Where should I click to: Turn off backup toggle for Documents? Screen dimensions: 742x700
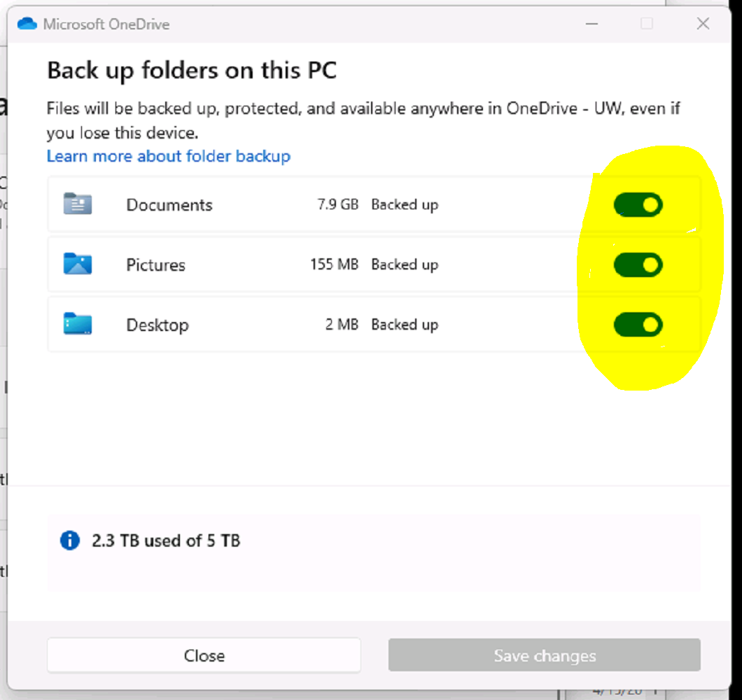pos(638,205)
